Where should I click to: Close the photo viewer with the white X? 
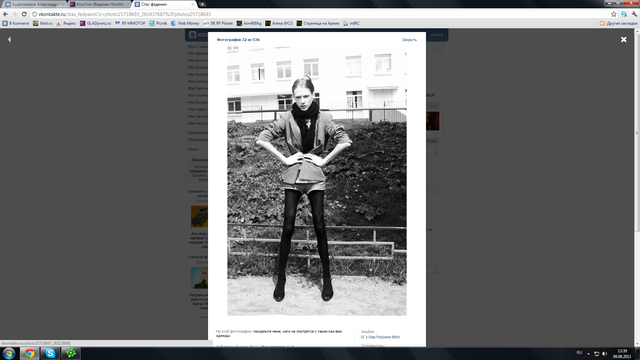pos(624,40)
